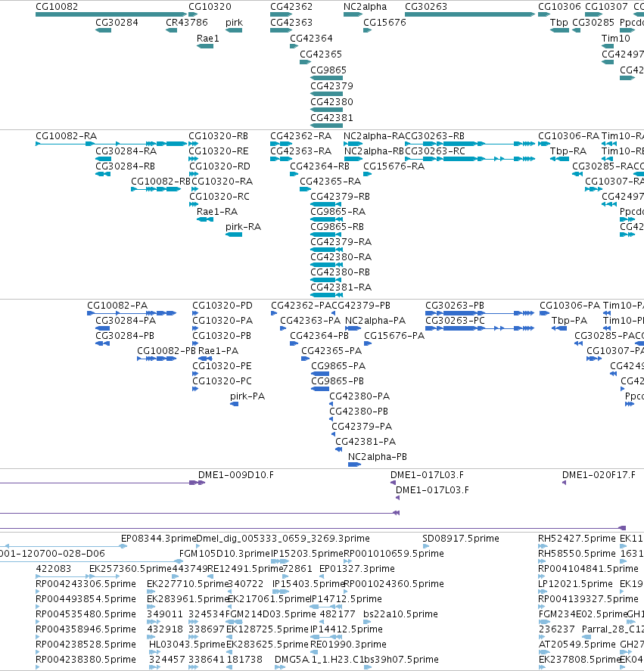Open the Tbp-PA protein label

pos(570,321)
